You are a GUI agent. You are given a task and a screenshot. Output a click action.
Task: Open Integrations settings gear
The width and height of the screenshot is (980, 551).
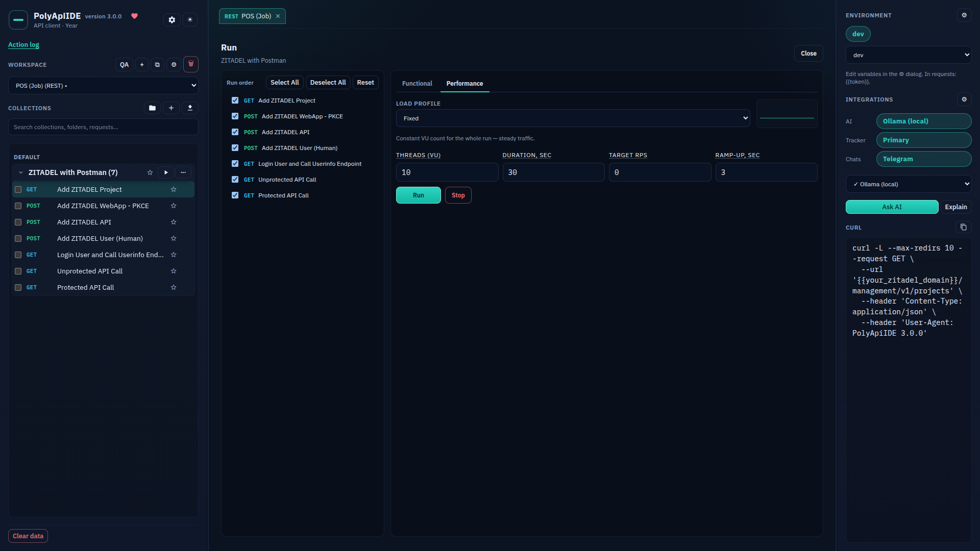(x=964, y=99)
